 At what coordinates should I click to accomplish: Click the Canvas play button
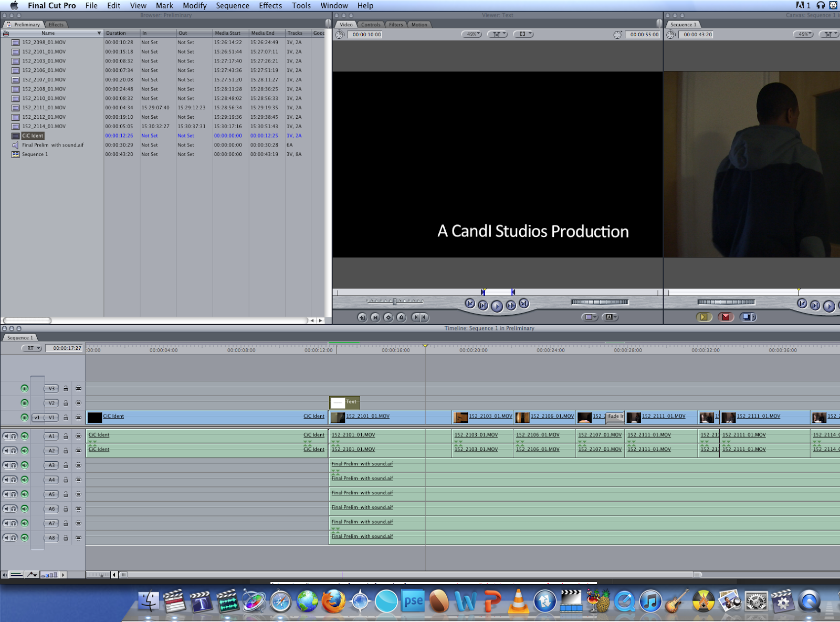829,306
